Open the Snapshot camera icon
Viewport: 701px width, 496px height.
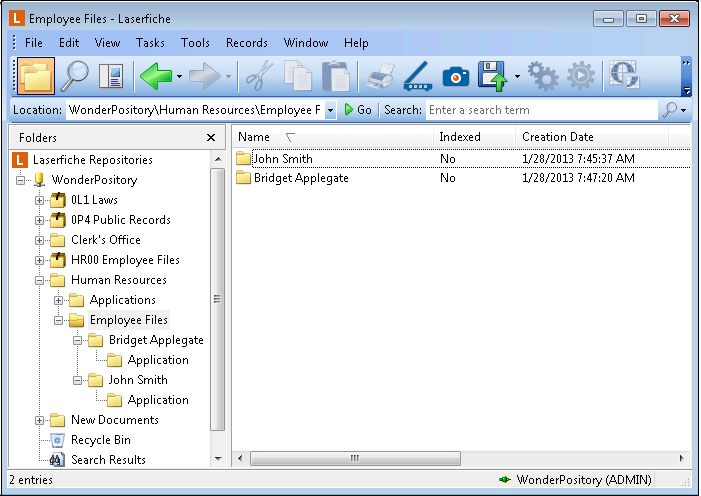click(456, 77)
